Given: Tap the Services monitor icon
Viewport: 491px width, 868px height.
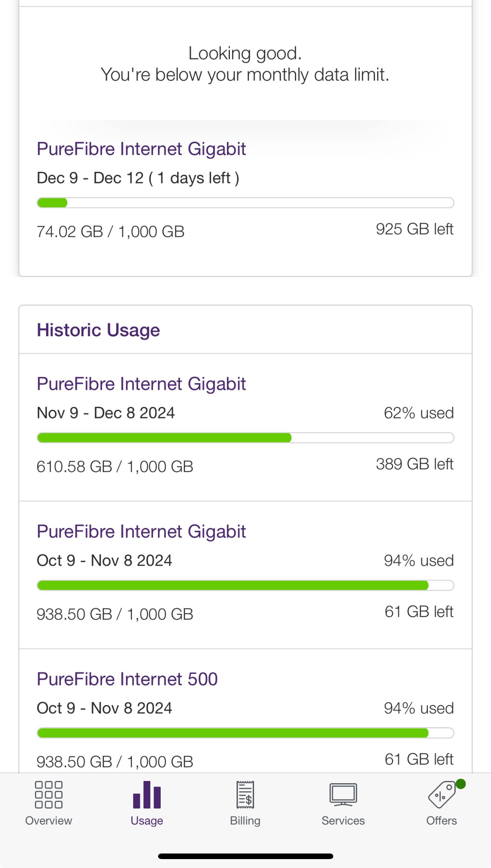Looking at the screenshot, I should [x=343, y=795].
